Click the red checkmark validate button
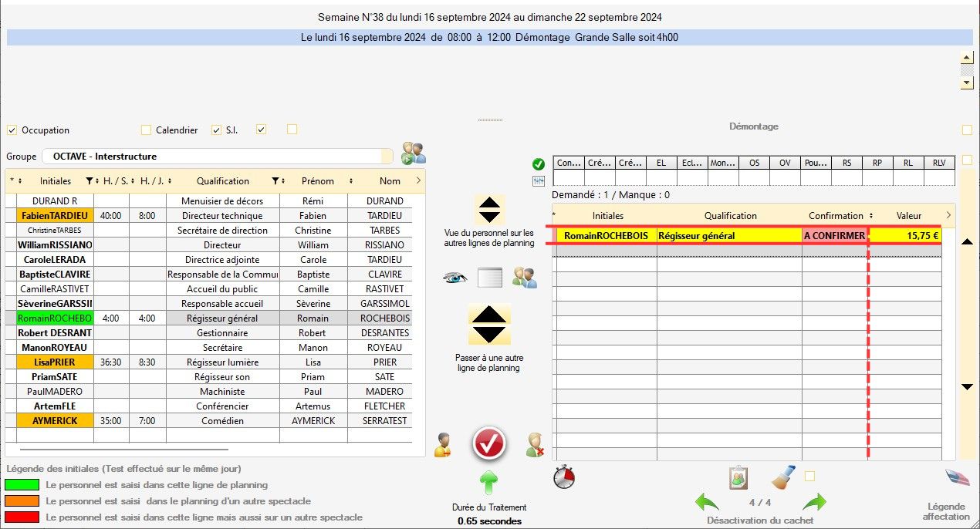 (489, 443)
